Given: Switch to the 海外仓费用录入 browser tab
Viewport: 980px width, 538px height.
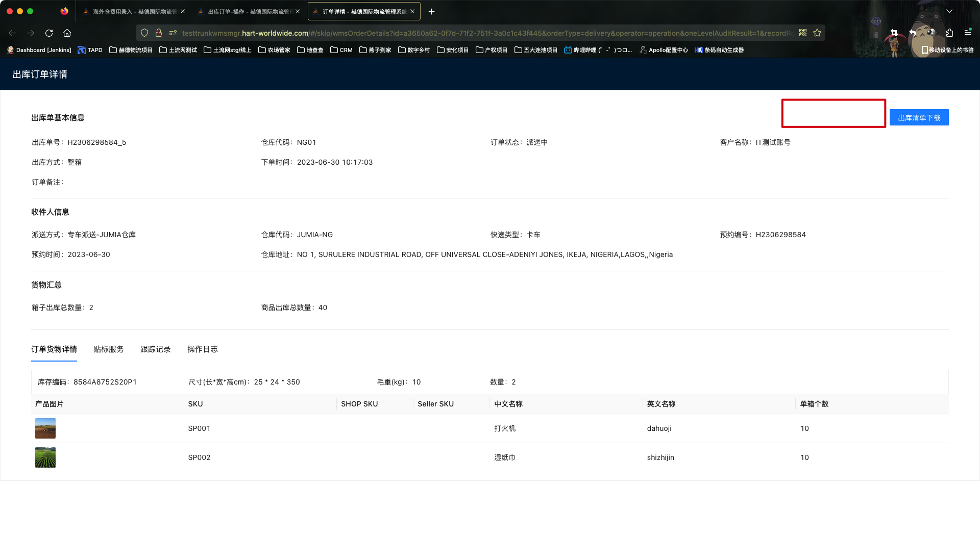Looking at the screenshot, I should [134, 12].
